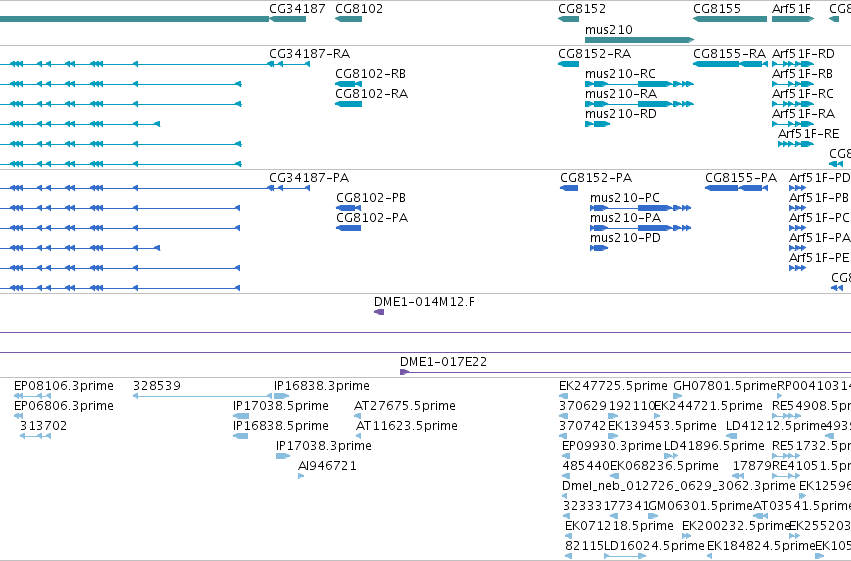Viewport: 851px width, 561px height.
Task: Click the Arf51F-RE transcript label
Action: point(809,133)
